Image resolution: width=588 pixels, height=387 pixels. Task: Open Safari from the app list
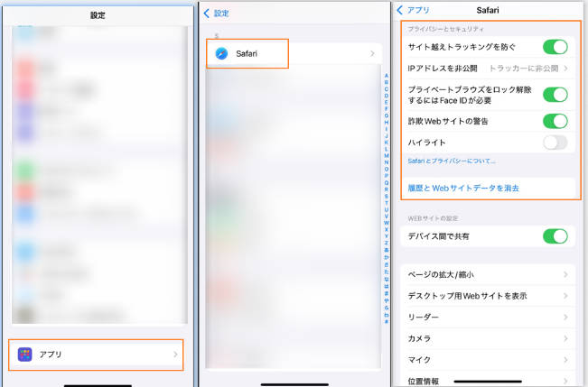coord(294,53)
